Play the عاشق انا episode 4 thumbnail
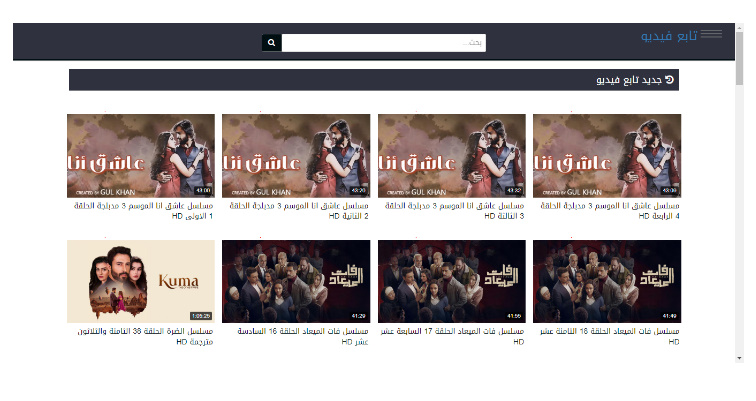756x401 pixels. pyautogui.click(x=607, y=155)
